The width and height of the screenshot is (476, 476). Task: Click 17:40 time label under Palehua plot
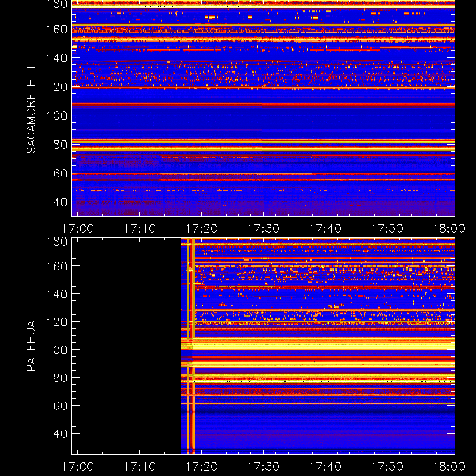click(x=325, y=466)
